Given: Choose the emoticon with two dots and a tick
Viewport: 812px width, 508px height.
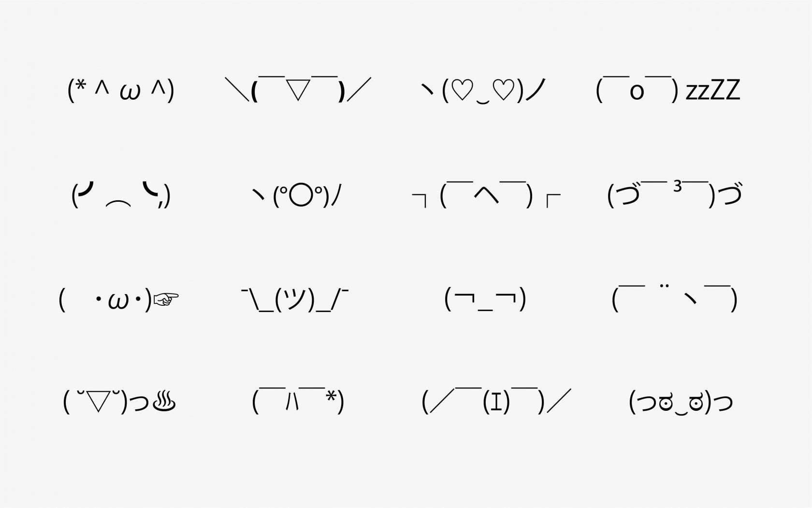Looking at the screenshot, I should tap(675, 299).
